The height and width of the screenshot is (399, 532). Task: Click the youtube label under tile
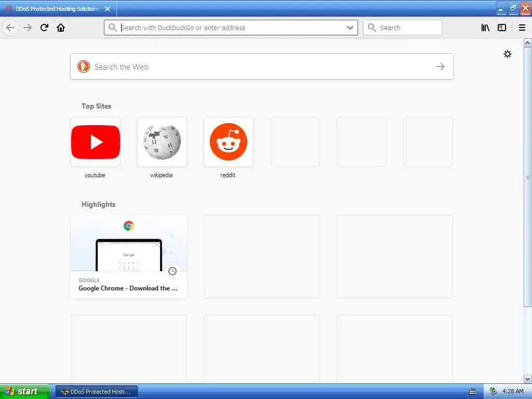(x=95, y=175)
